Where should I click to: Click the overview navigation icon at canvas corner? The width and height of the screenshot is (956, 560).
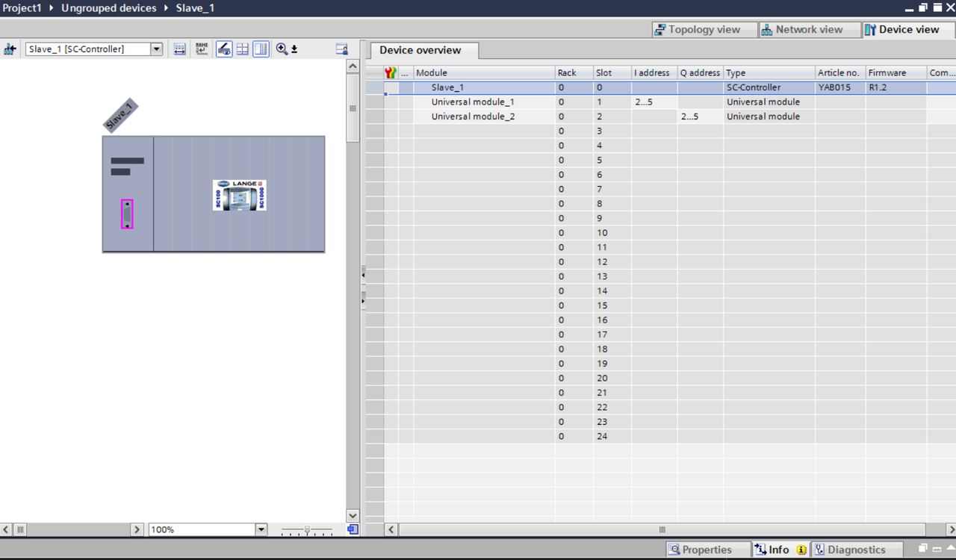(x=353, y=529)
